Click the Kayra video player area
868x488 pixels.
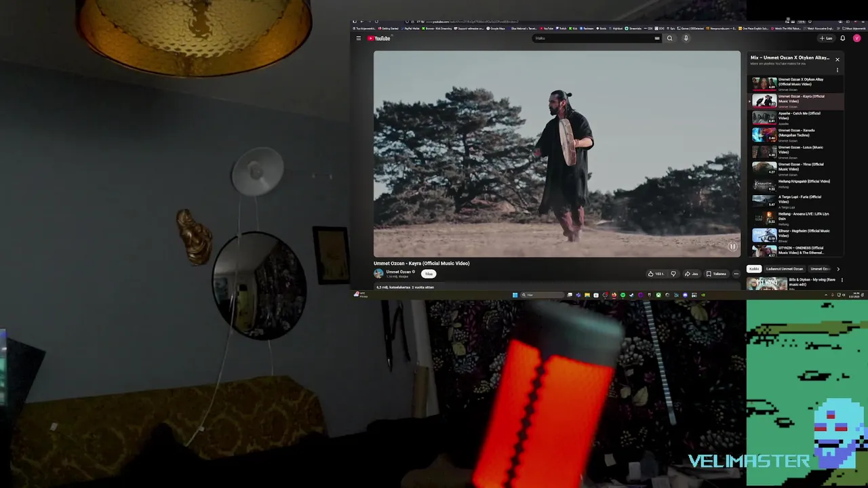click(x=557, y=154)
